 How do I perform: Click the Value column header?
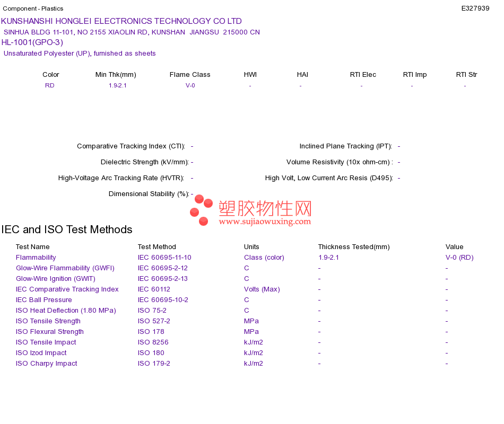454,246
